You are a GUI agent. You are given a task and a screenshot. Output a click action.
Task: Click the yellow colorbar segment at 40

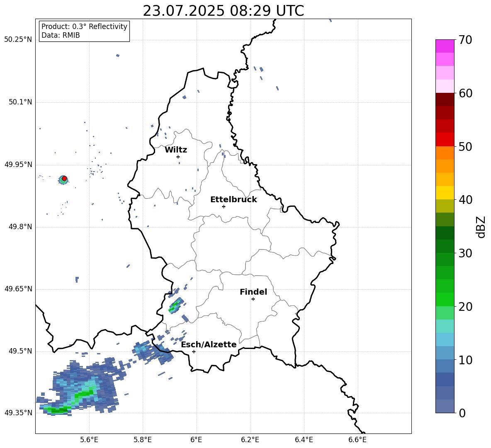[445, 193]
